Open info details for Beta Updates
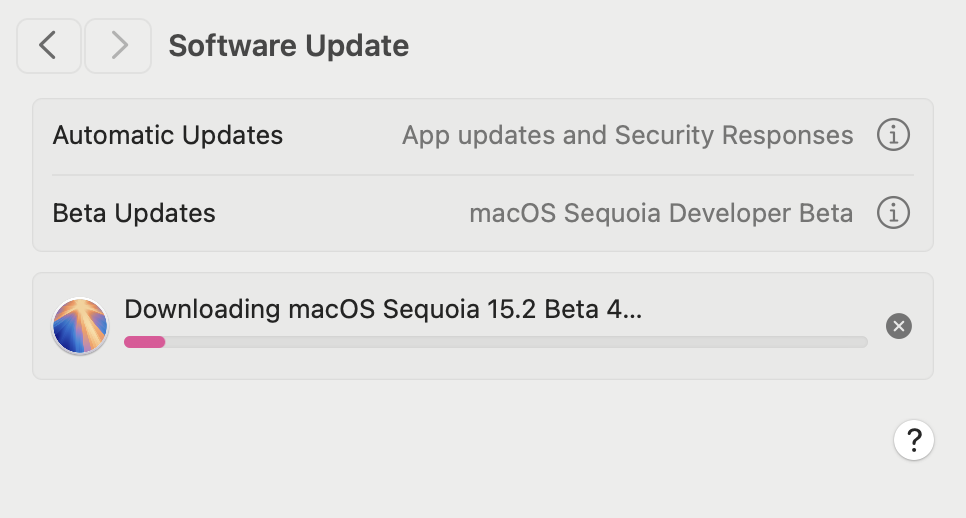Screen dimensions: 966x518 point(893,212)
